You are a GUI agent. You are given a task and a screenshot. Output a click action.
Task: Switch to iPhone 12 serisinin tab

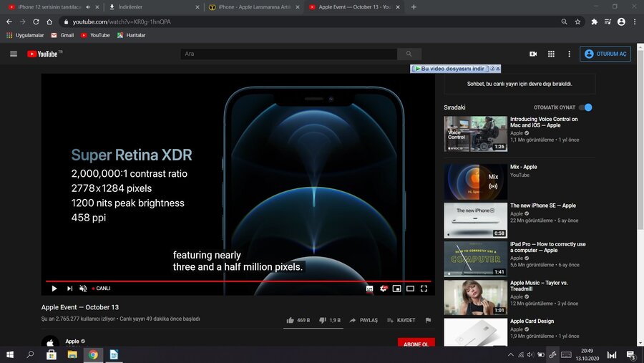49,7
